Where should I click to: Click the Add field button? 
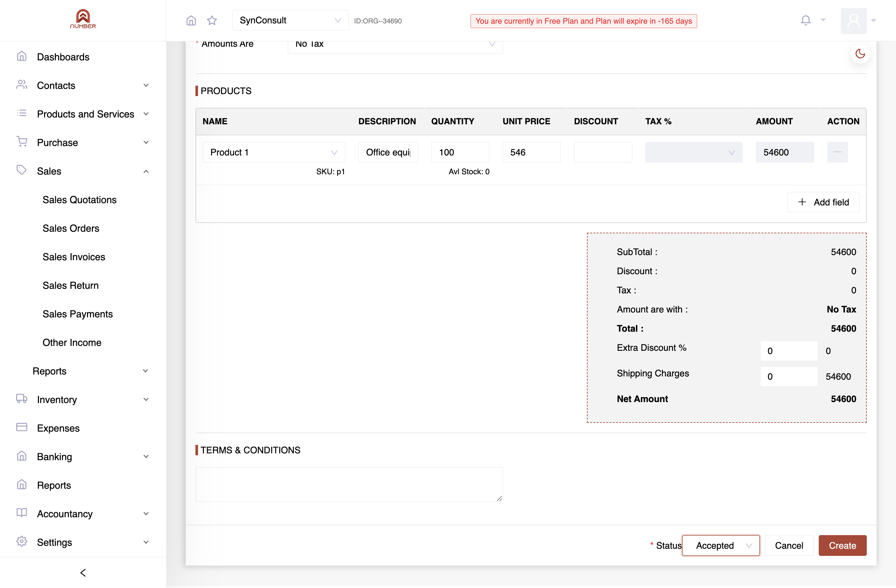(823, 202)
